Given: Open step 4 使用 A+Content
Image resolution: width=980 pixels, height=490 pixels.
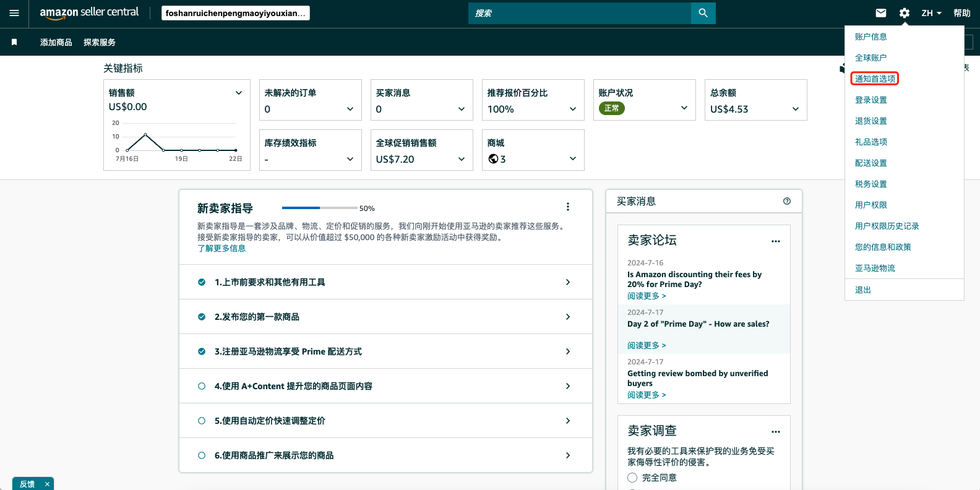Looking at the screenshot, I should click(x=385, y=386).
